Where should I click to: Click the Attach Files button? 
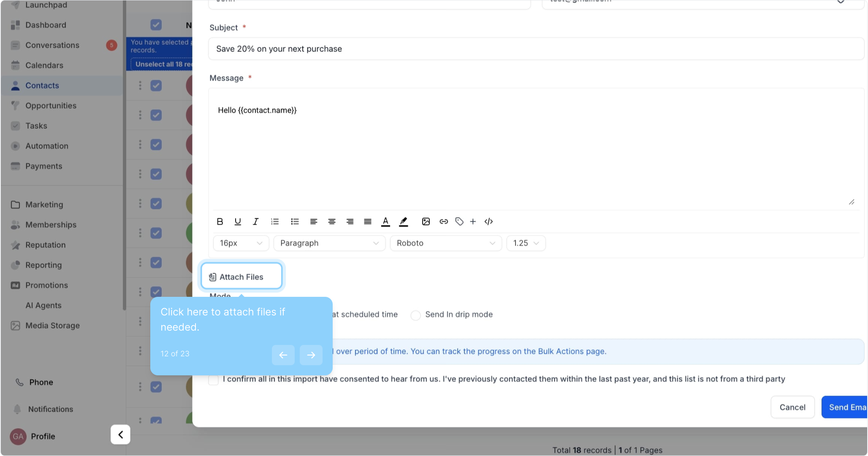tap(241, 277)
